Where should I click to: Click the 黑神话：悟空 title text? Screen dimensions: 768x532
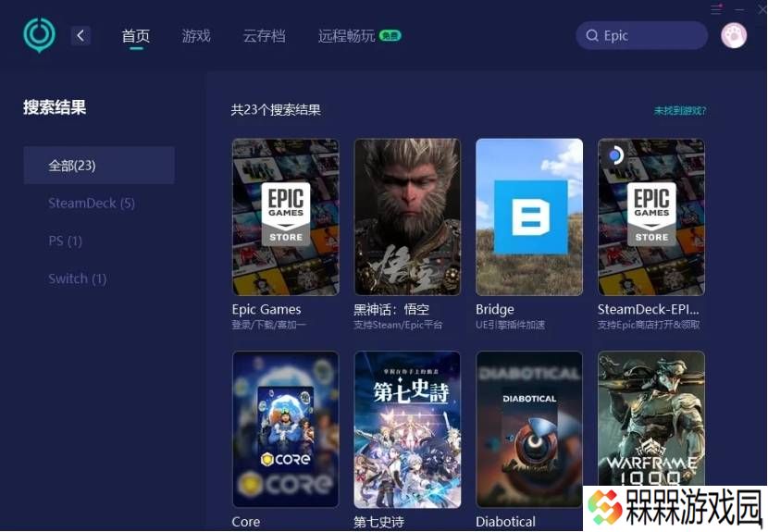391,310
